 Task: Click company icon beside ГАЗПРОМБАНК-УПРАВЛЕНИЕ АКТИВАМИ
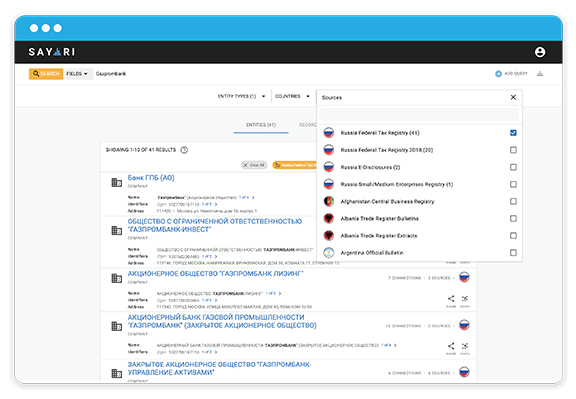coord(116,373)
